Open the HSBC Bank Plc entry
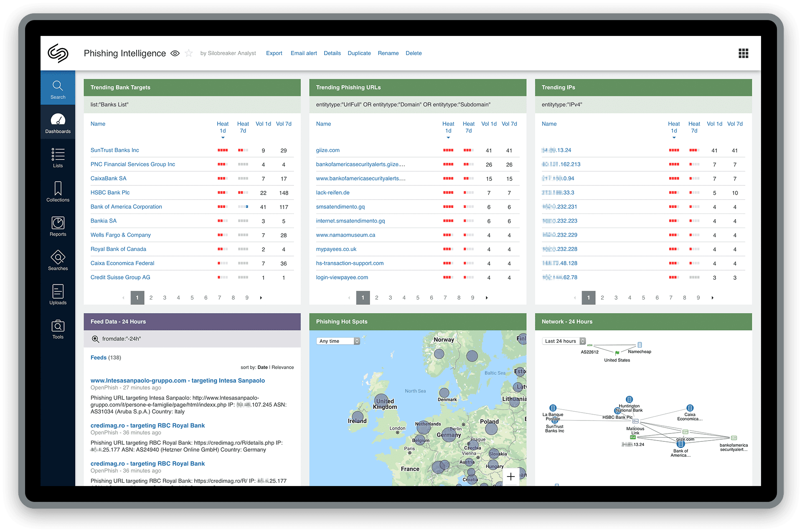The image size is (802, 532). tap(110, 193)
